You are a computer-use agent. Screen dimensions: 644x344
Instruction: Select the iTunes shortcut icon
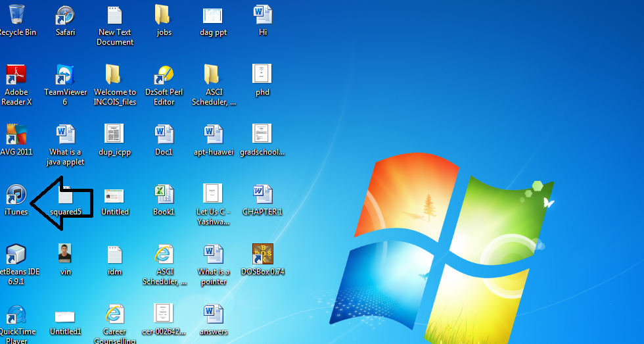[16, 195]
